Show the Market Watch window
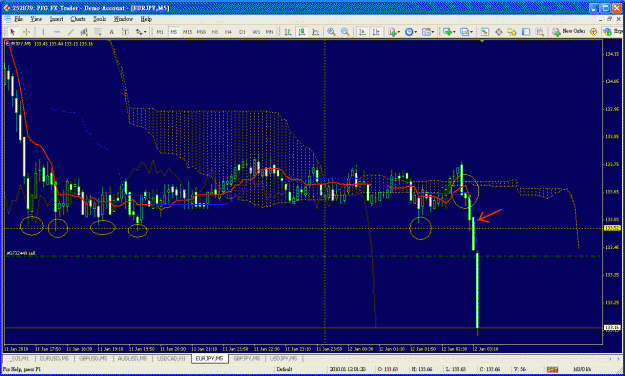This screenshot has height=376, width=625. pyautogui.click(x=485, y=32)
